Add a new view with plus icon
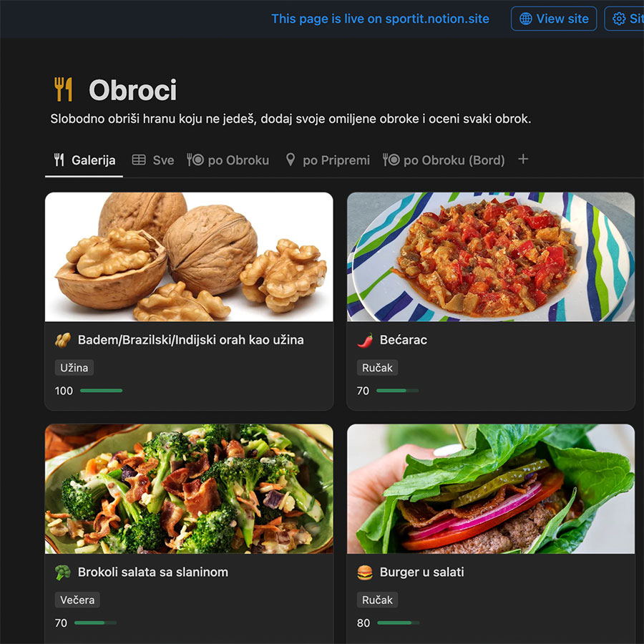Image resolution: width=644 pixels, height=644 pixels. coord(523,159)
